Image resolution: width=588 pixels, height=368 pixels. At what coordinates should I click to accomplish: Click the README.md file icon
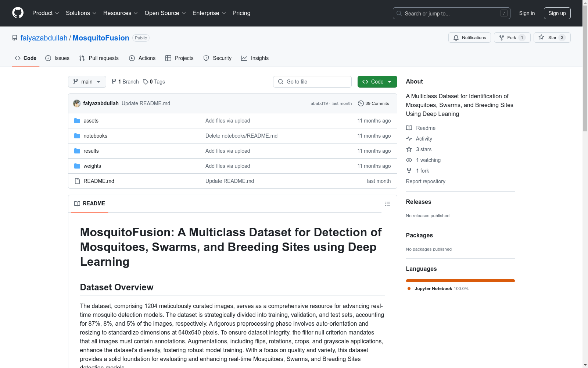(x=77, y=181)
